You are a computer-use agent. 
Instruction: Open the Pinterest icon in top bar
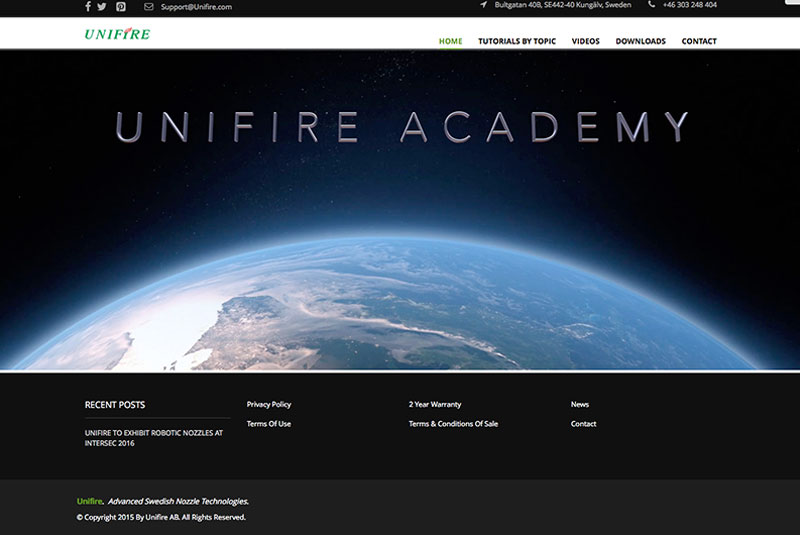121,7
